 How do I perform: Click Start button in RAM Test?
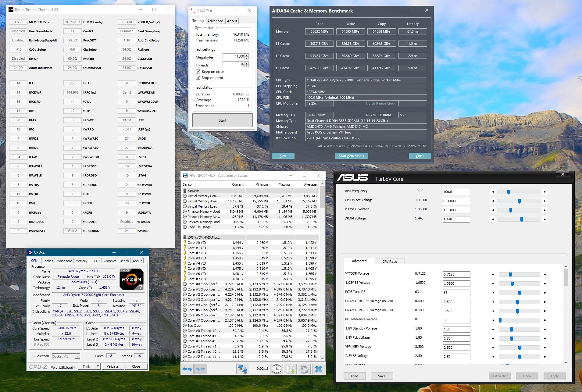tap(223, 120)
